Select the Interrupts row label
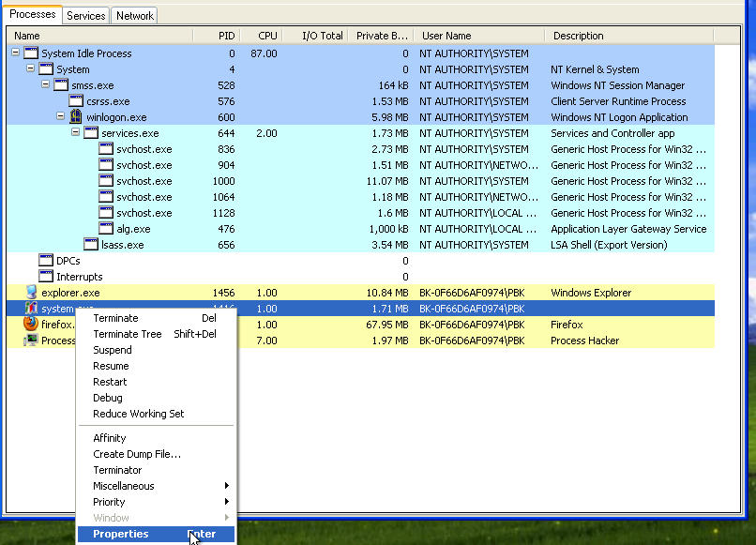The image size is (756, 545). click(80, 277)
